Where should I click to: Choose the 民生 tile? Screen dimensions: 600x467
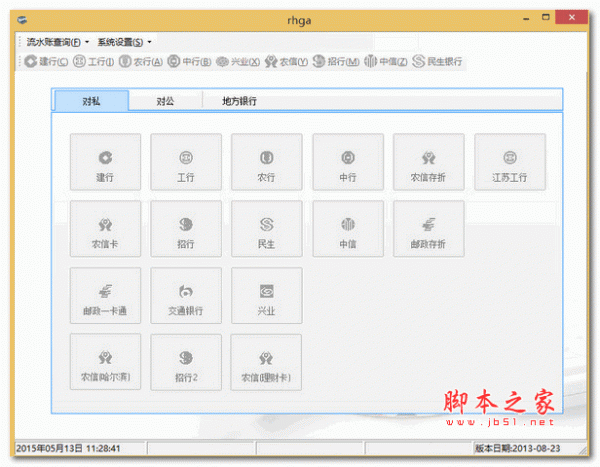pos(267,229)
